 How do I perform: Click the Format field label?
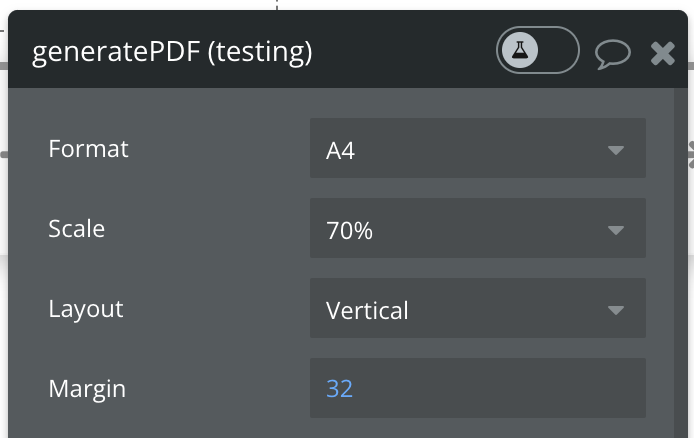(x=88, y=149)
